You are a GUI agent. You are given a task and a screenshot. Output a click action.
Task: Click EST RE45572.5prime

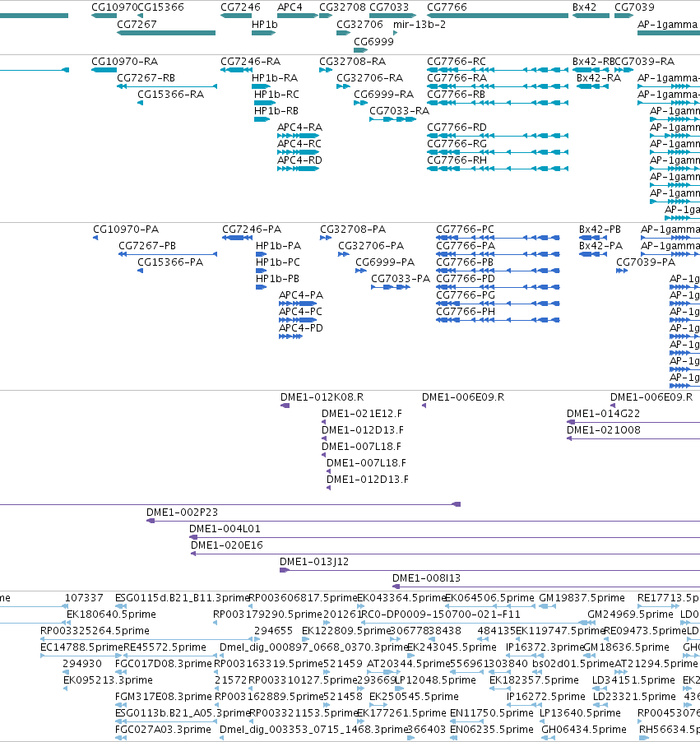point(165,647)
